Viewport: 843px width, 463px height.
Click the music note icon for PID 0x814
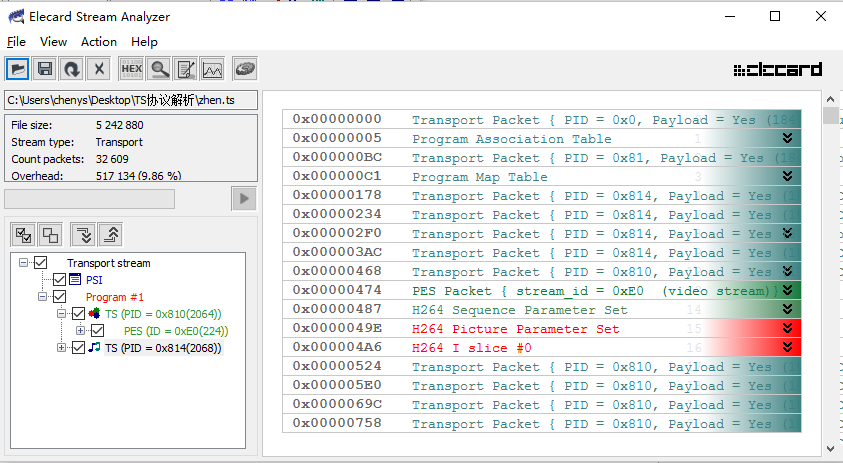94,347
